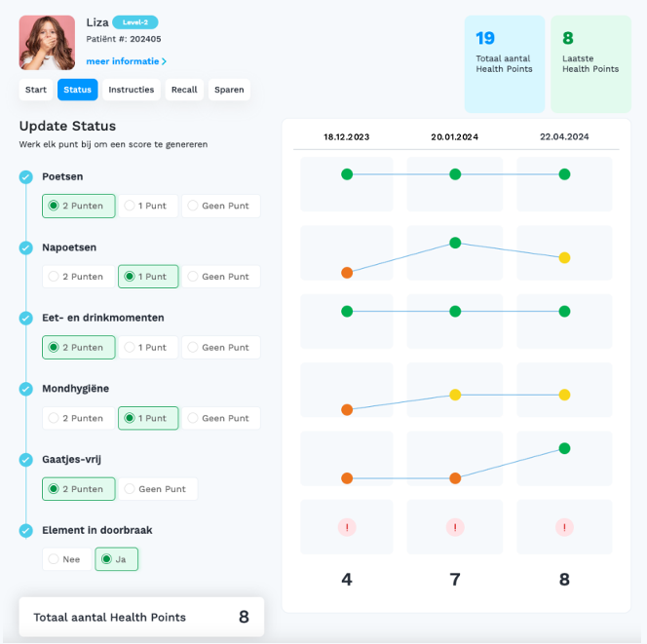Click the chevron arrow after meer informatie
Viewport: 647px width, 644px height.
tap(165, 61)
